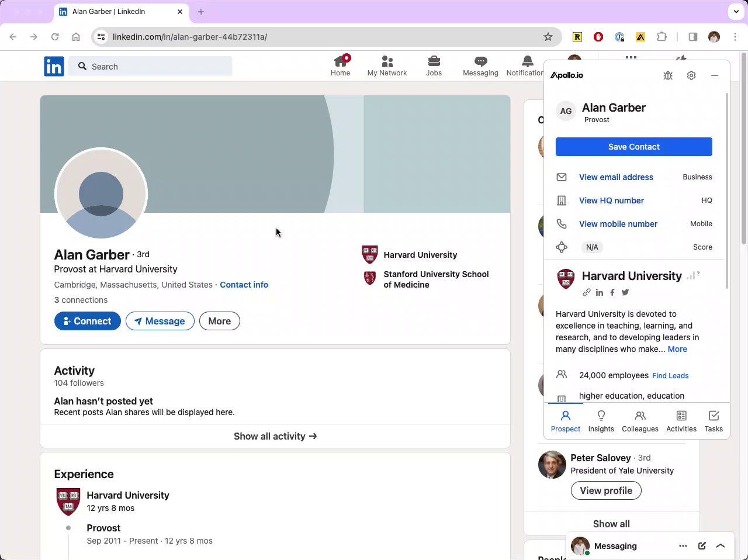Compose new message icon in Messaging bar
This screenshot has width=748, height=560.
pyautogui.click(x=702, y=546)
